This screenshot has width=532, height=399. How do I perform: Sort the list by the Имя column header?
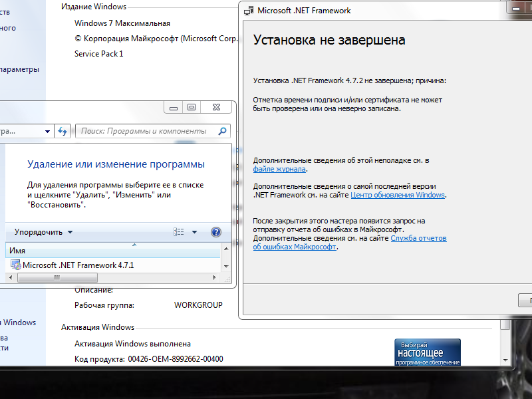click(x=113, y=251)
